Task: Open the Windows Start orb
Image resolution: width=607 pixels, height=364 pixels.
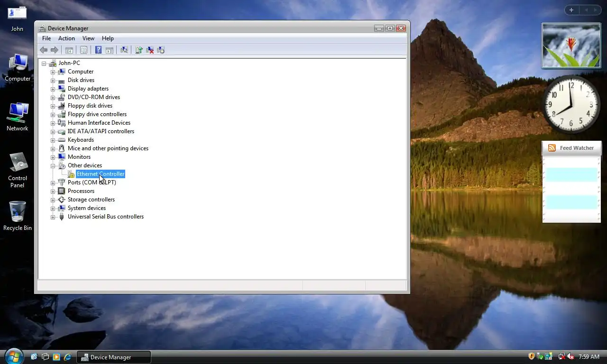Action: (13, 356)
